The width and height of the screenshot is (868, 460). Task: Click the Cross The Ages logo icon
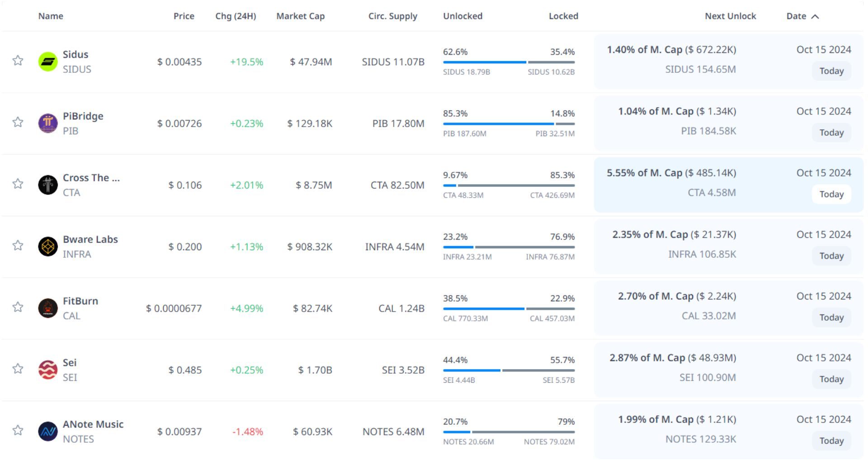(x=48, y=185)
